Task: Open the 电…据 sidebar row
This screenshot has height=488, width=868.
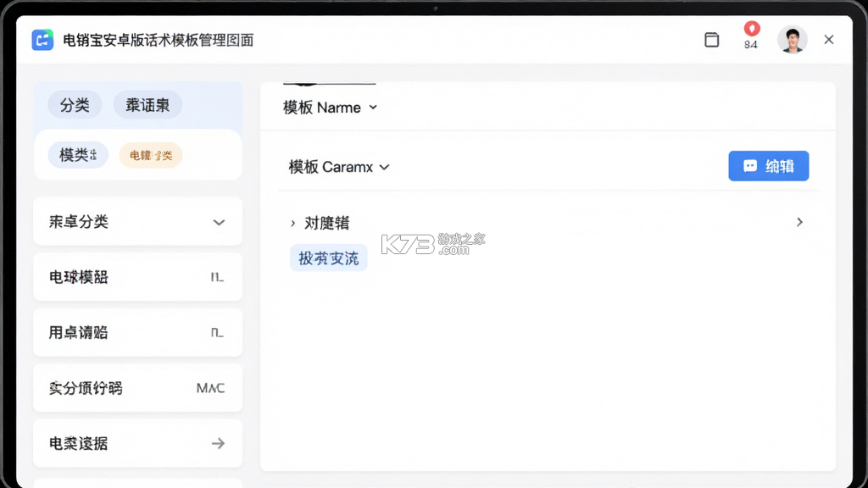Action: [138, 442]
